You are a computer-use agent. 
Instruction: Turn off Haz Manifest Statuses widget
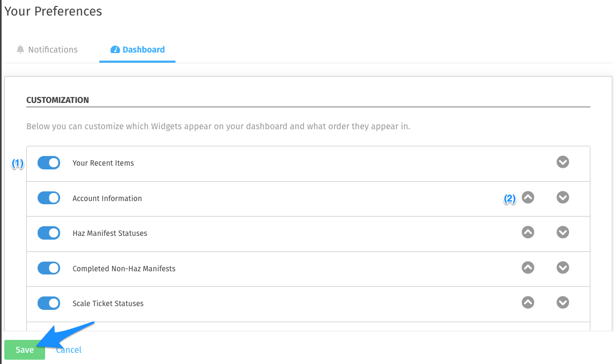click(49, 233)
